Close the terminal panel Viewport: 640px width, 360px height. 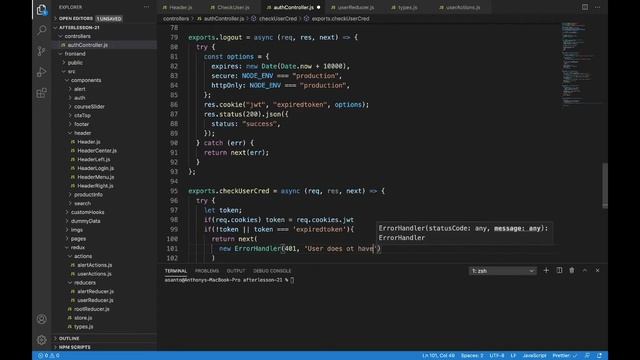coord(598,271)
